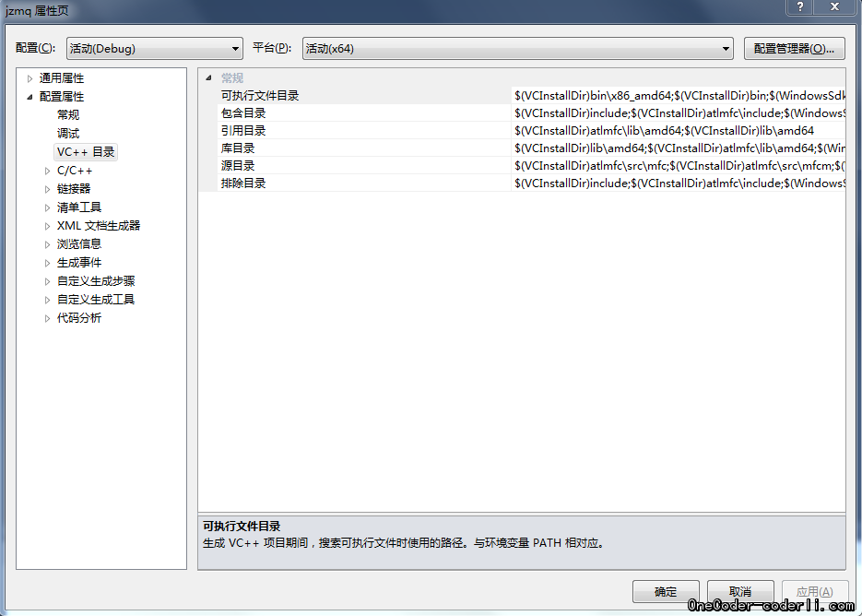The image size is (862, 616).
Task: Select 调试 in the property tree
Action: tap(68, 134)
